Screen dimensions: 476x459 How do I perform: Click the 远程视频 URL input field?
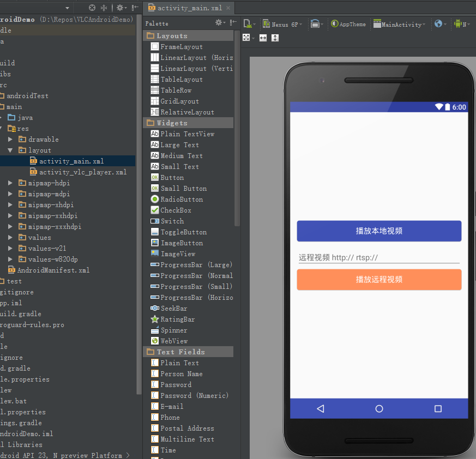(x=379, y=257)
